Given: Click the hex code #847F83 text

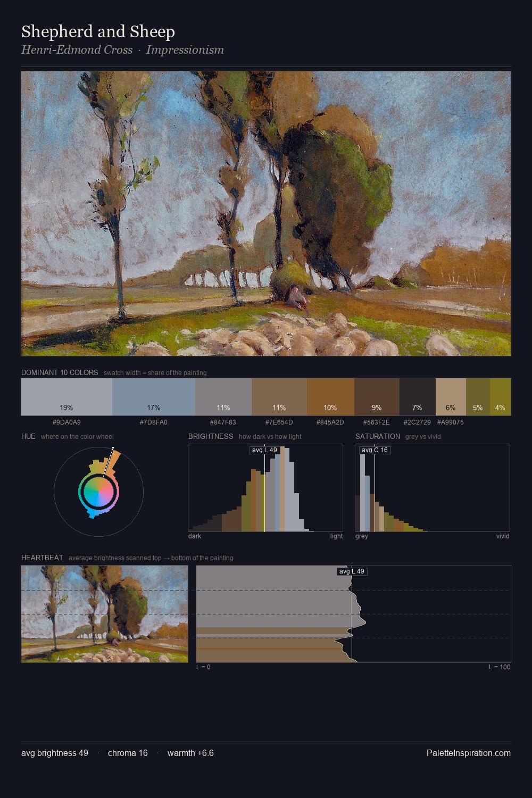Looking at the screenshot, I should coord(223,422).
